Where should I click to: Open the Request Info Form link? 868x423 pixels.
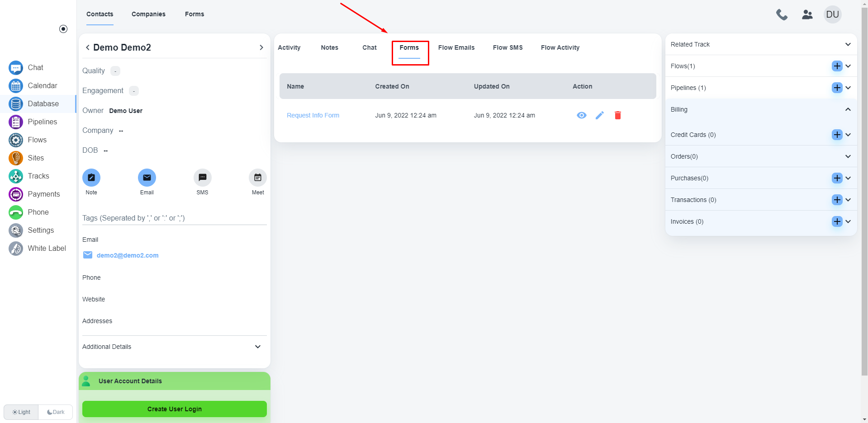click(x=313, y=115)
